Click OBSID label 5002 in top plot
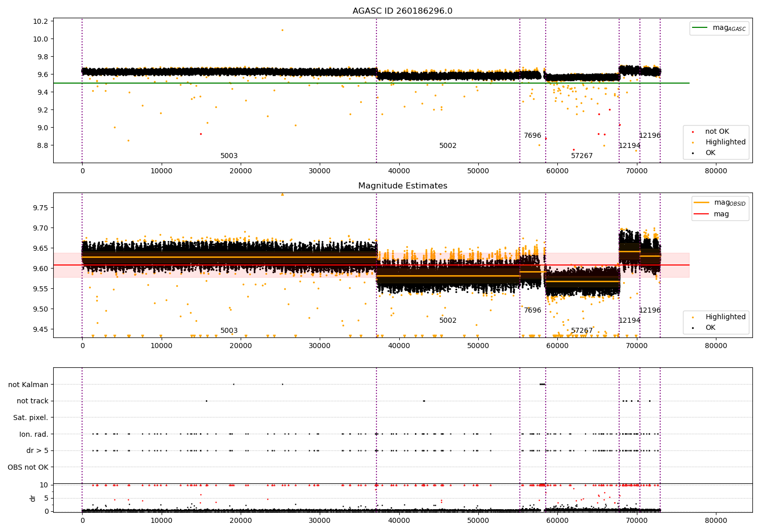This screenshot has width=760, height=532. coord(448,146)
